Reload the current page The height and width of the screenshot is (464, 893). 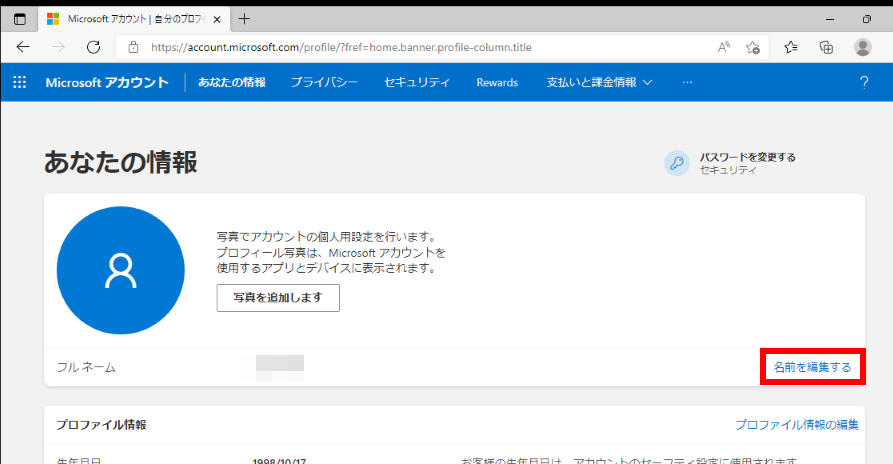[93, 47]
